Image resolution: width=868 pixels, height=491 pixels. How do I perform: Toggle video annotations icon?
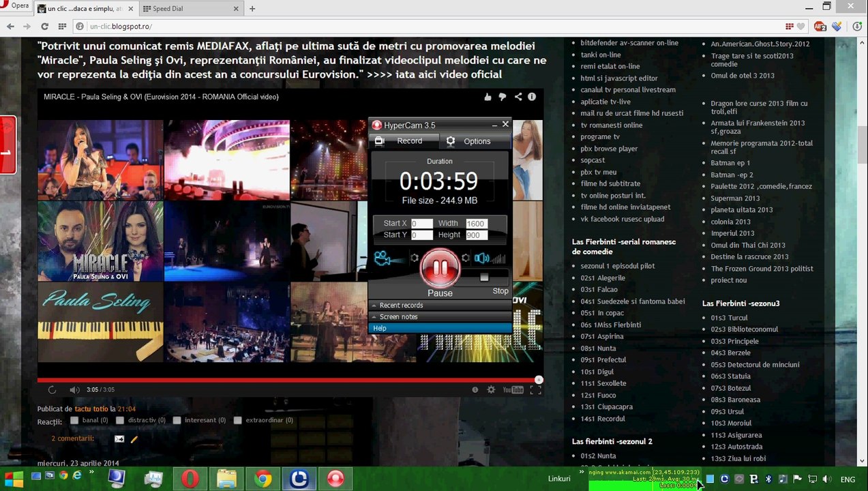coord(475,390)
